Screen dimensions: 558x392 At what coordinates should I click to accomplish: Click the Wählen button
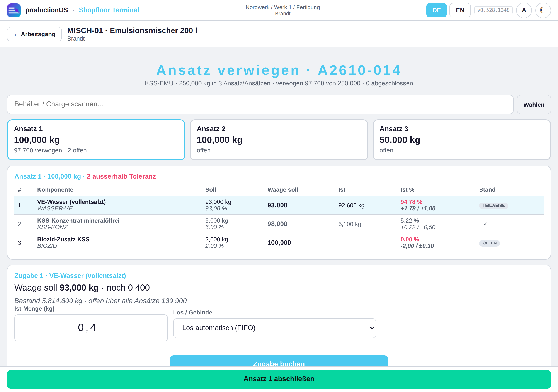point(534,105)
